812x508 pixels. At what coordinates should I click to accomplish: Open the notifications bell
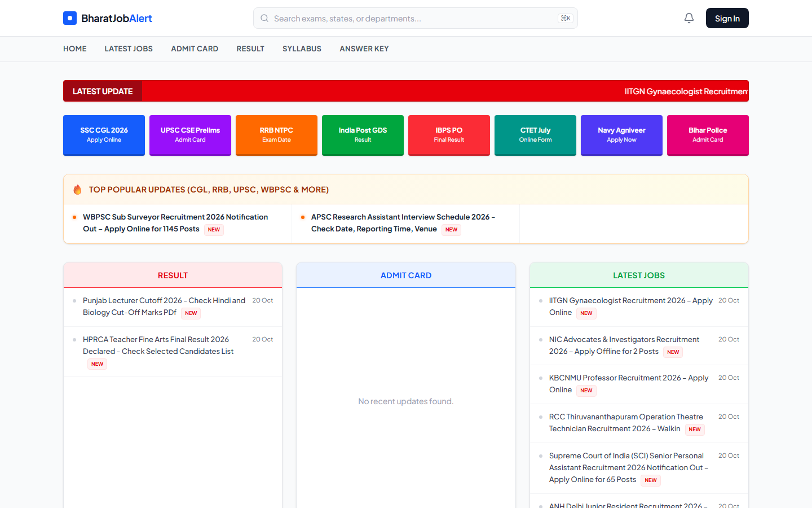[x=689, y=18]
